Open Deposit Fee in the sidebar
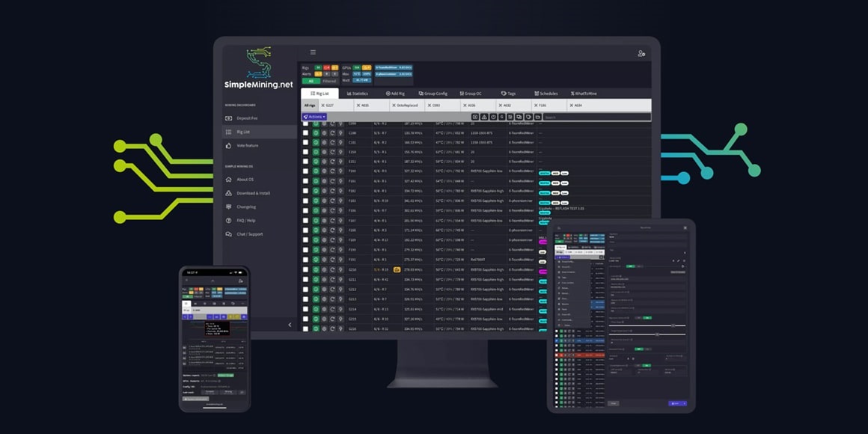 pyautogui.click(x=247, y=118)
